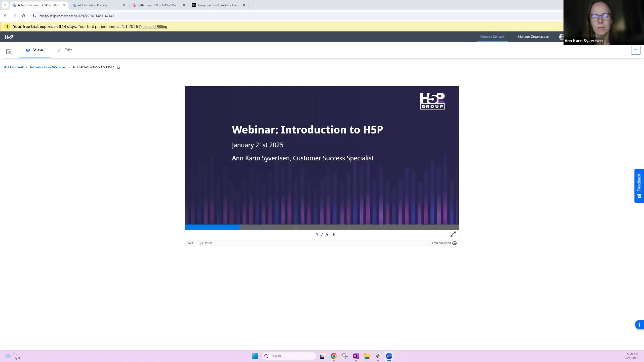
Task: Jump to slide two on the progress bar
Action: (x=267, y=227)
